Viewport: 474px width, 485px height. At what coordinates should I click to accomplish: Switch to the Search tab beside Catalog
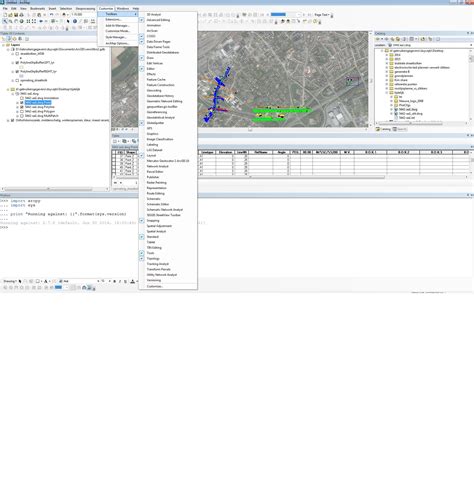pyautogui.click(x=399, y=129)
